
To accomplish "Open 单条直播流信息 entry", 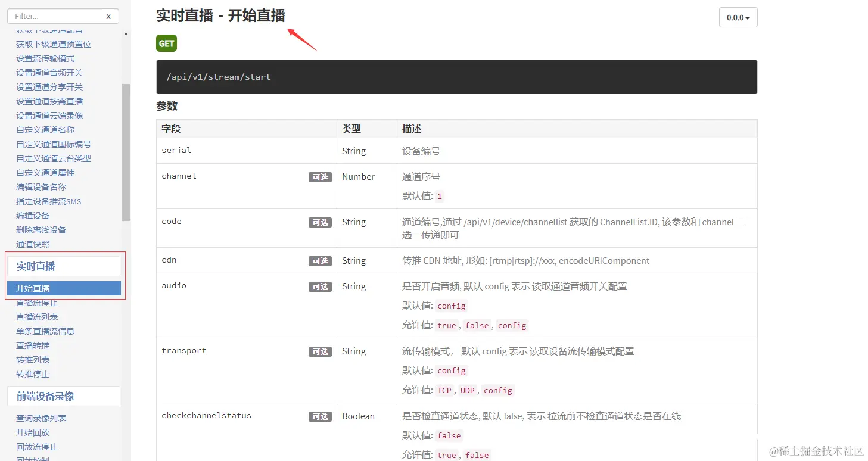I will (x=45, y=331).
